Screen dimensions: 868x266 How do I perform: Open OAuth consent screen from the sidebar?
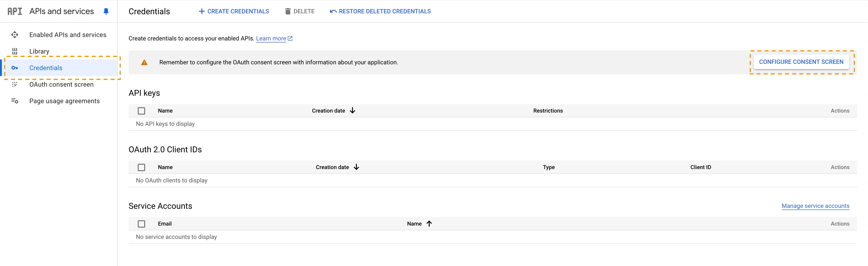[x=61, y=84]
